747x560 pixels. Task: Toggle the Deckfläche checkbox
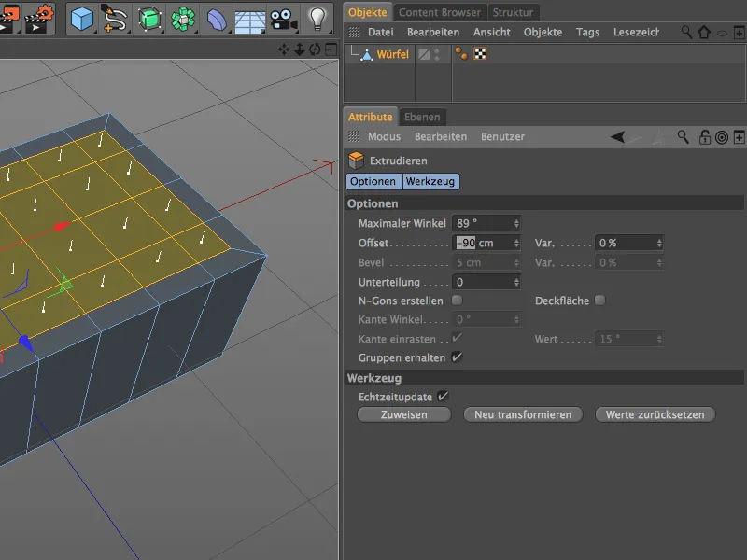coord(599,301)
